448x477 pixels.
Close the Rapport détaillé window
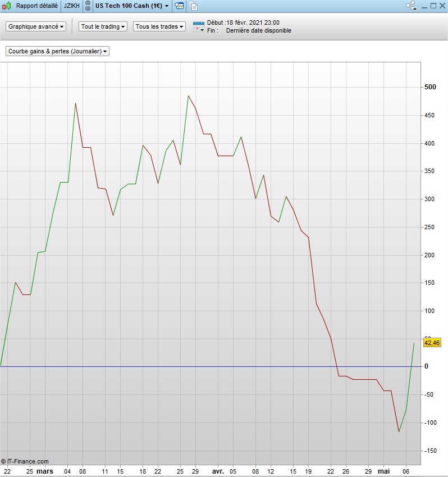(x=442, y=6)
